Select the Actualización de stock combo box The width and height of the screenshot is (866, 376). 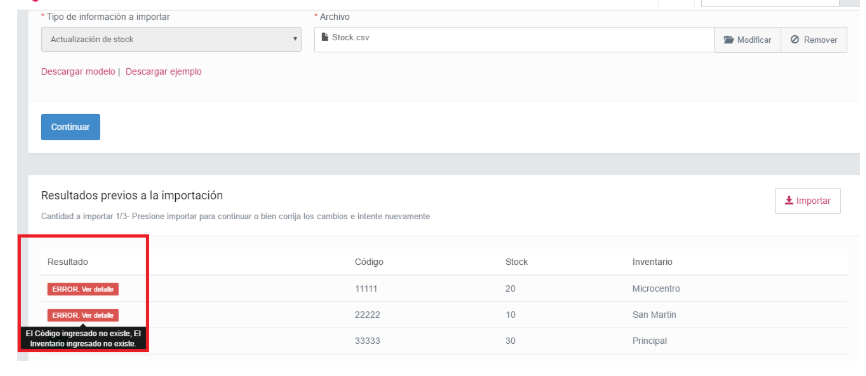[x=171, y=39]
